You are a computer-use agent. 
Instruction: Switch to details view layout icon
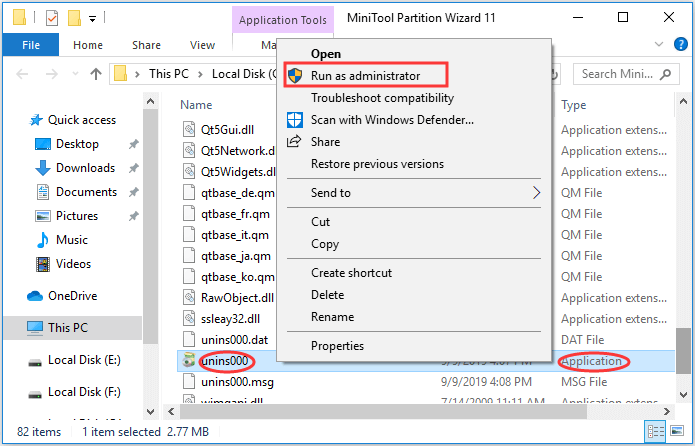(656, 431)
